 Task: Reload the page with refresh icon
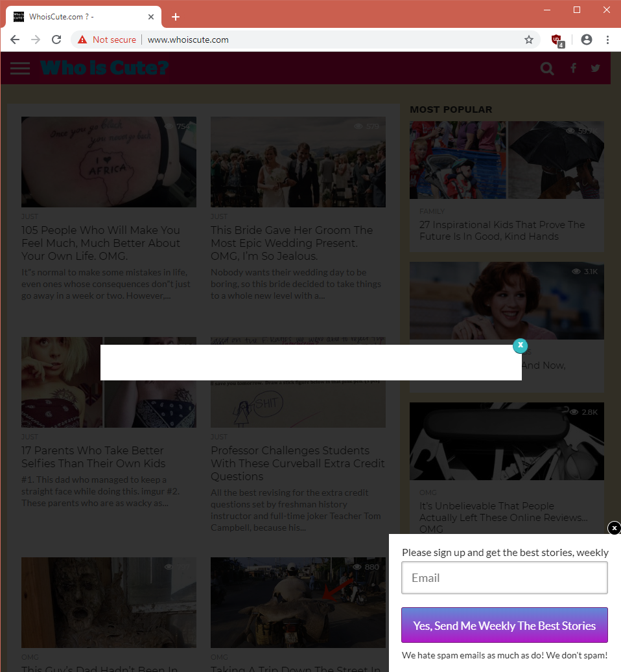(56, 40)
